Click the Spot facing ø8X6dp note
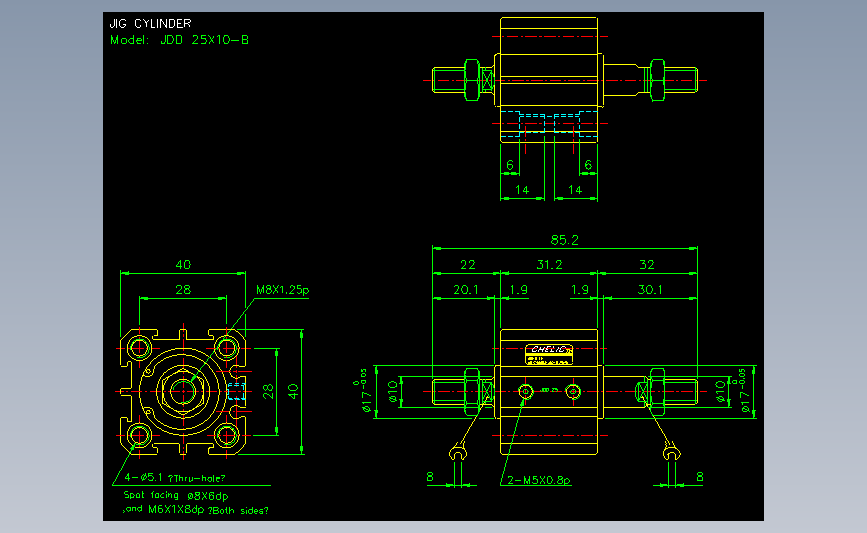Viewport: 867px width, 533px height. click(176, 495)
